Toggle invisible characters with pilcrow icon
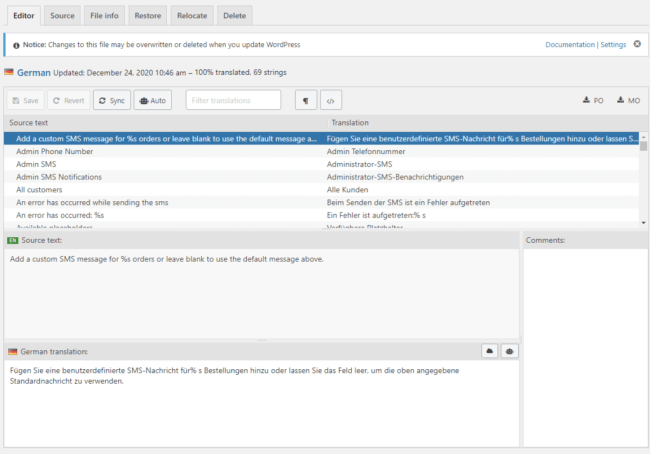This screenshot has width=650, height=454. (306, 100)
